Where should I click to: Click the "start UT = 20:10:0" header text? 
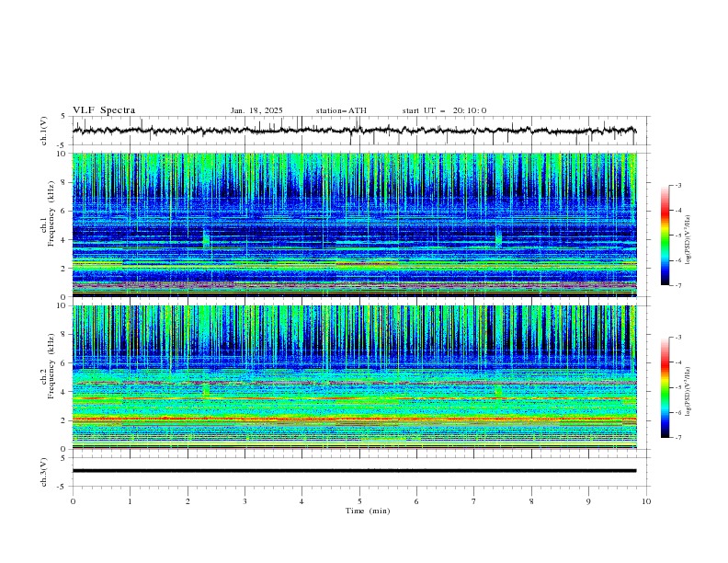(x=444, y=110)
